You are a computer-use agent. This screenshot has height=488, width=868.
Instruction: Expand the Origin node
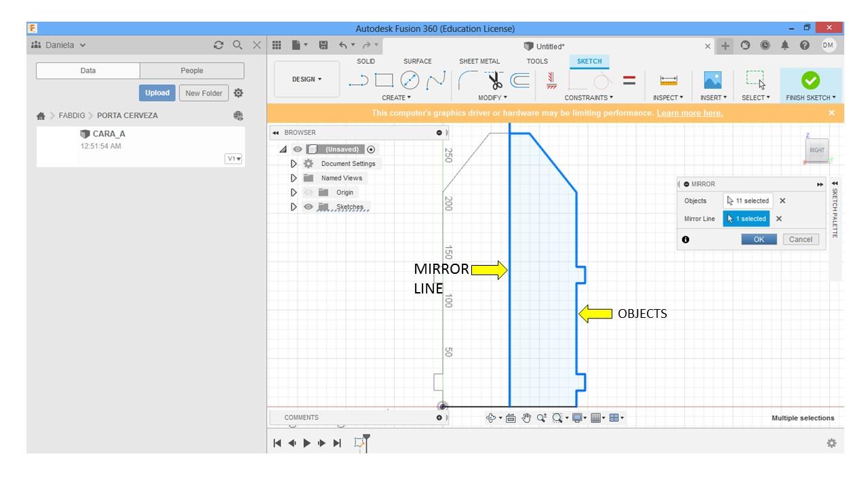tap(294, 192)
